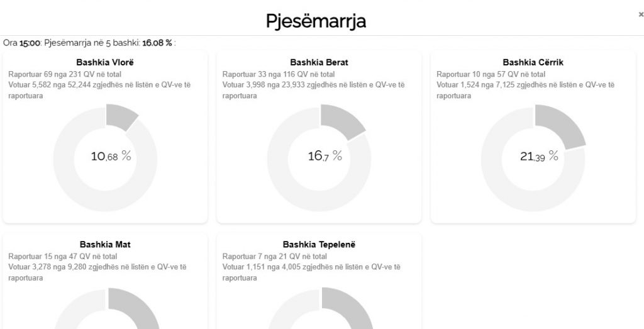Click the 16.08 % overall turnout figure

(x=157, y=43)
